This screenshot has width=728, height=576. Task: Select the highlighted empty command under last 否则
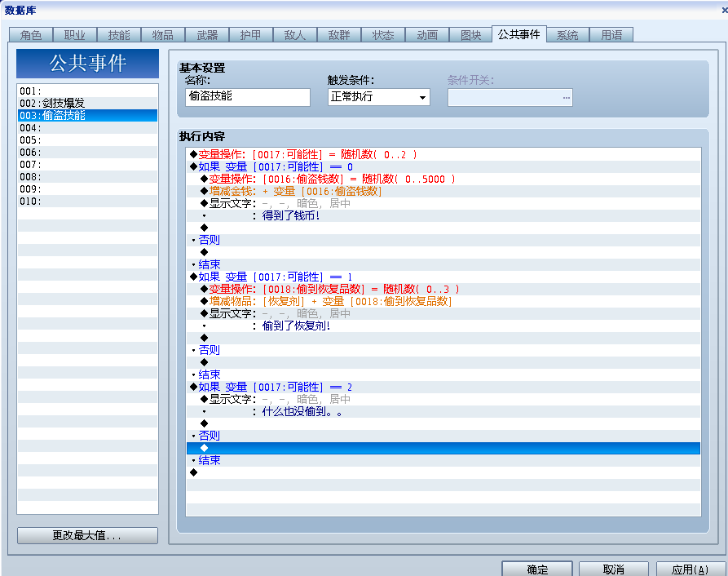pyautogui.click(x=443, y=448)
